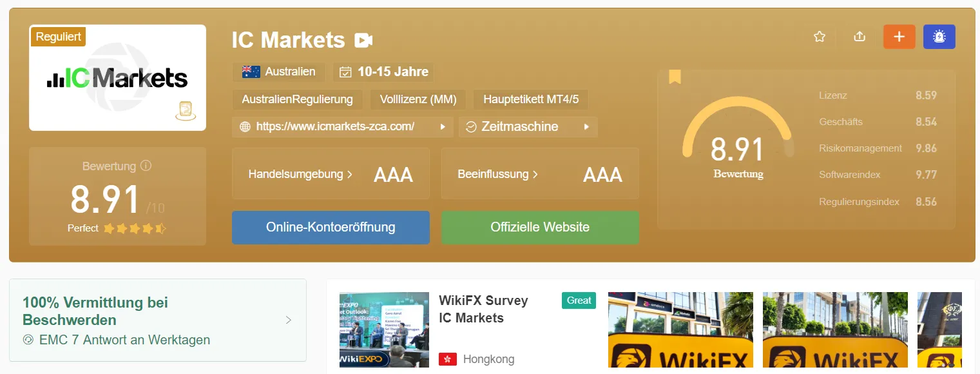Select the Volllizenz (MM) tag
This screenshot has height=374, width=980.
(418, 99)
